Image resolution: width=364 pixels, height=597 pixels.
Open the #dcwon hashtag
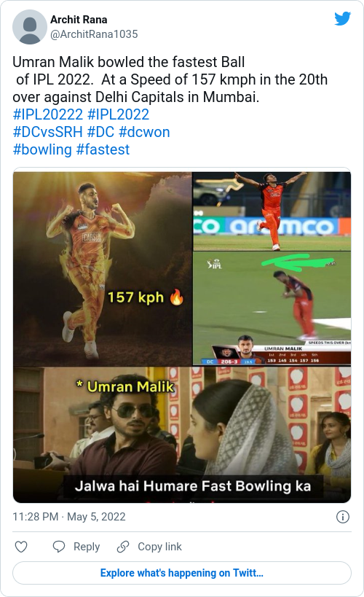[144, 132]
